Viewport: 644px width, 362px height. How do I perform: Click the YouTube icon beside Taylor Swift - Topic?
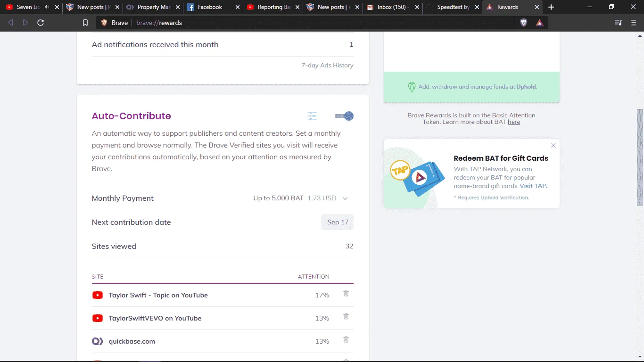pyautogui.click(x=98, y=295)
